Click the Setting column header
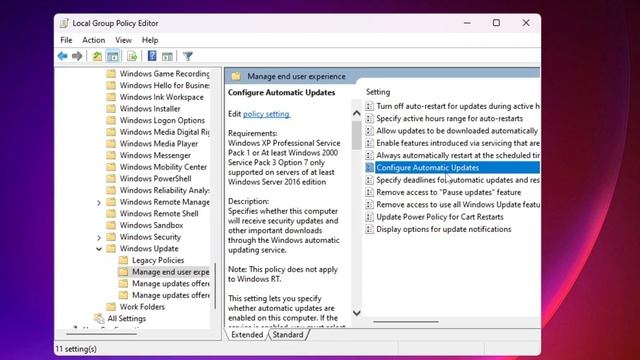Viewport: 640px width, 360px height. [x=378, y=92]
